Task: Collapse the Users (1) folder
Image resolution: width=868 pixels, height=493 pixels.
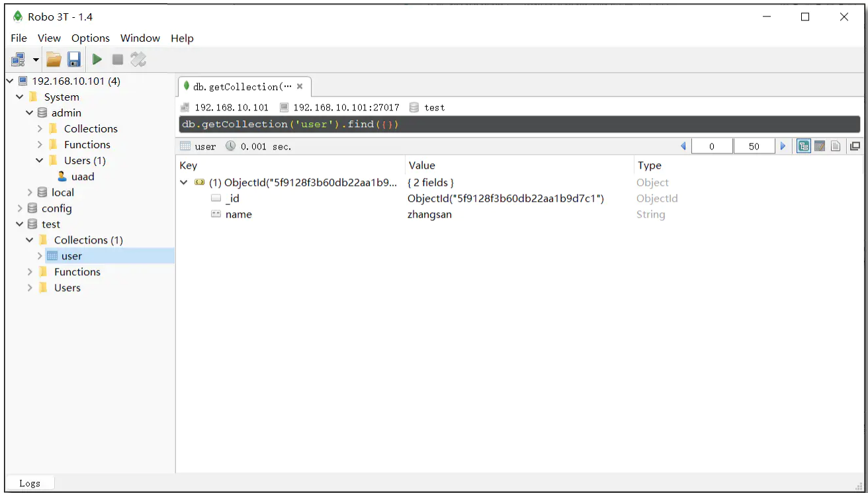Action: (40, 160)
